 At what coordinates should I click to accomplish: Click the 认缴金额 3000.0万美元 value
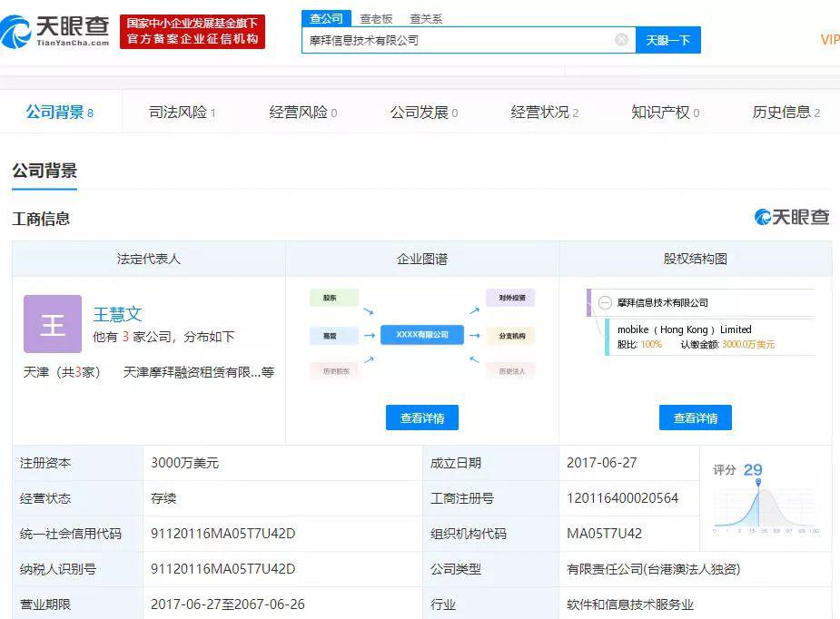pos(748,344)
